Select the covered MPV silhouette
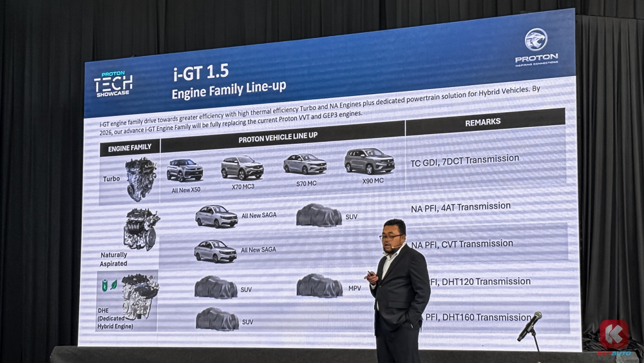The height and width of the screenshot is (363, 644). 319,285
